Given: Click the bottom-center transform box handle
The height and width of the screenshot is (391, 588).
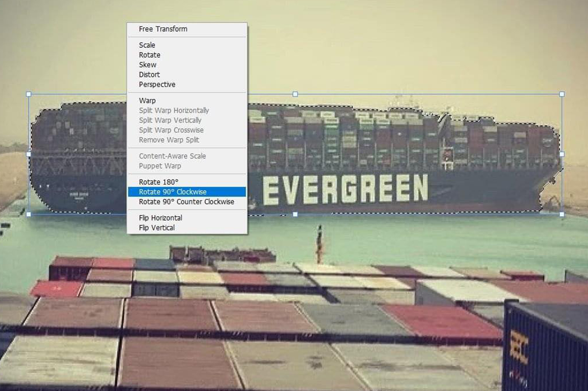Looking at the screenshot, I should 295,214.
